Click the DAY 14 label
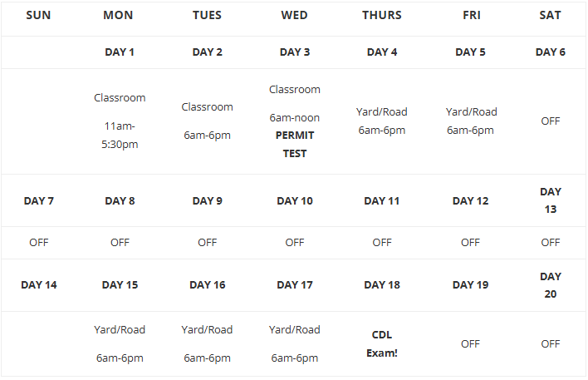The image size is (588, 380). [x=39, y=285]
